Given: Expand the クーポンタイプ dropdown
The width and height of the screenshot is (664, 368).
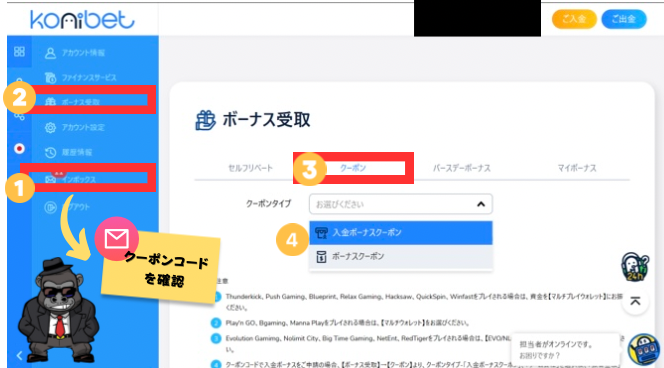Looking at the screenshot, I should click(x=401, y=204).
